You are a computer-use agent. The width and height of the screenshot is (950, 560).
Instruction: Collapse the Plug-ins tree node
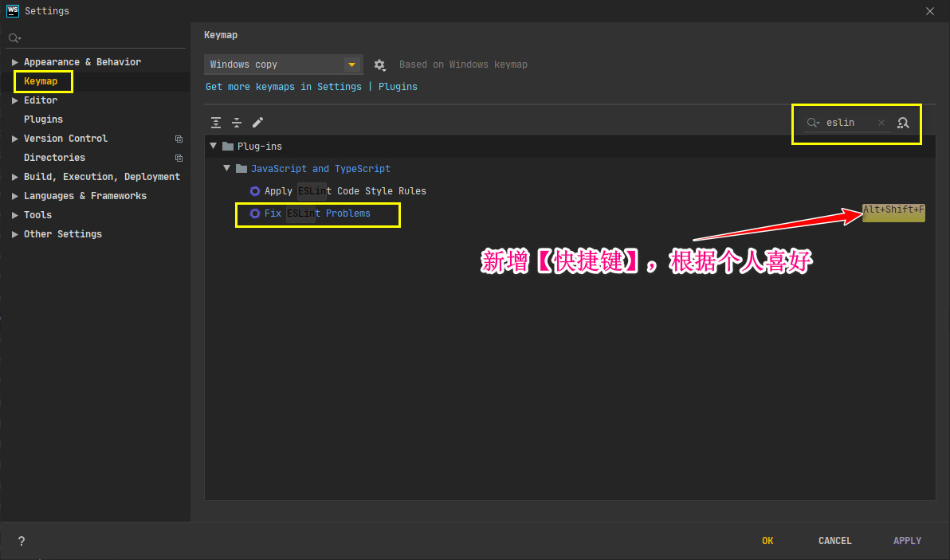tap(214, 146)
